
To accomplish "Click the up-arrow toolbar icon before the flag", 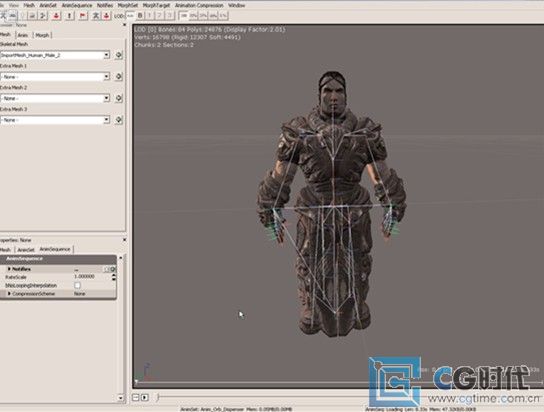I will pyautogui.click(x=69, y=16).
